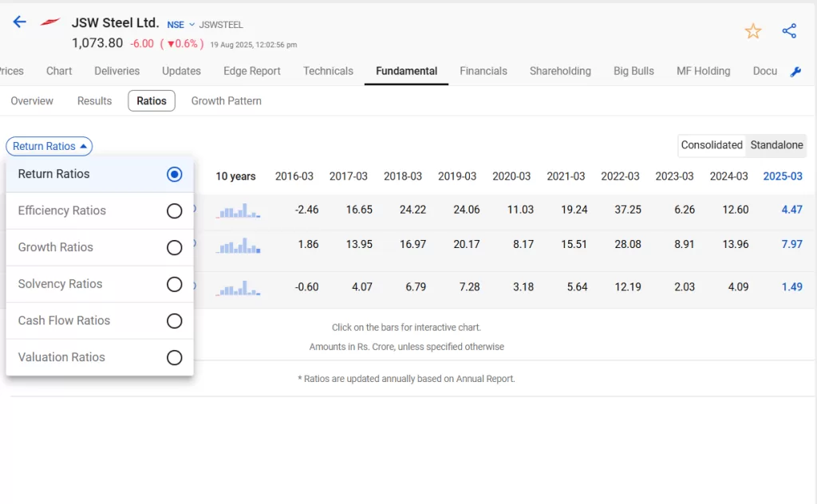The height and width of the screenshot is (504, 817).
Task: Open the Overview sub-tab
Action: pos(32,101)
